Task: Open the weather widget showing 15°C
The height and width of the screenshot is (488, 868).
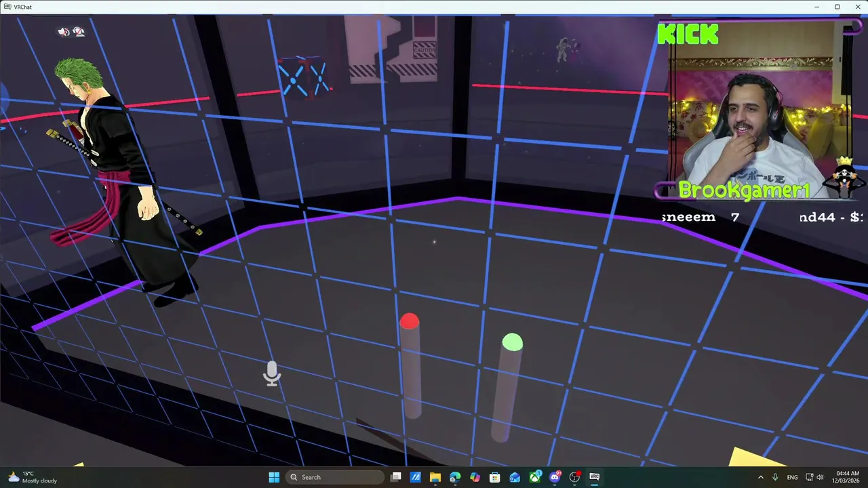Action: (x=33, y=477)
